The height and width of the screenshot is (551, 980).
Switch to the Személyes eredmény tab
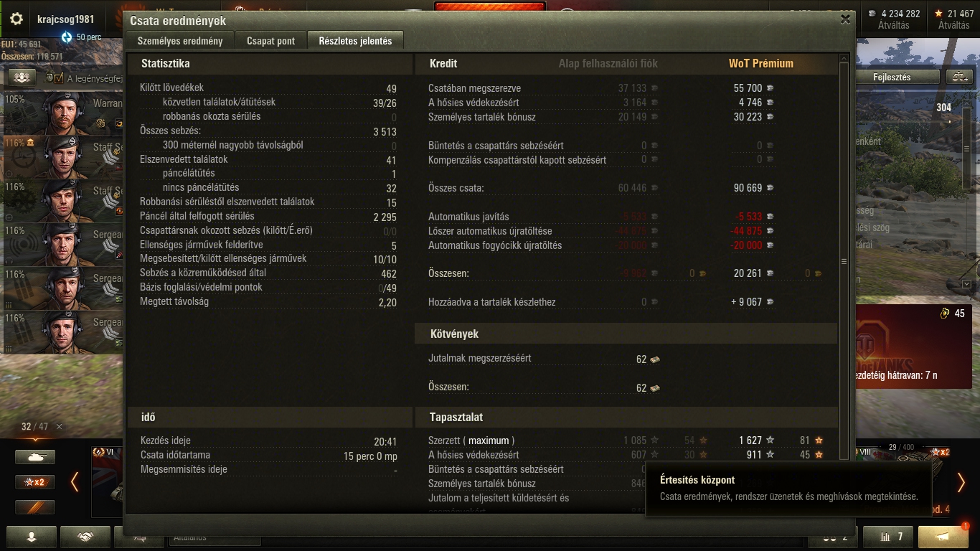(181, 41)
